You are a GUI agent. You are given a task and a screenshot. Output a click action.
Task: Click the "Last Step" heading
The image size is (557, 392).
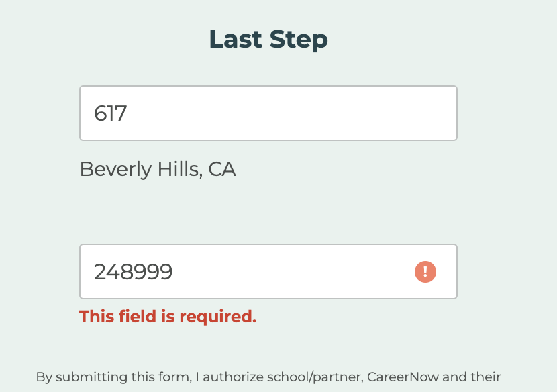pos(268,39)
